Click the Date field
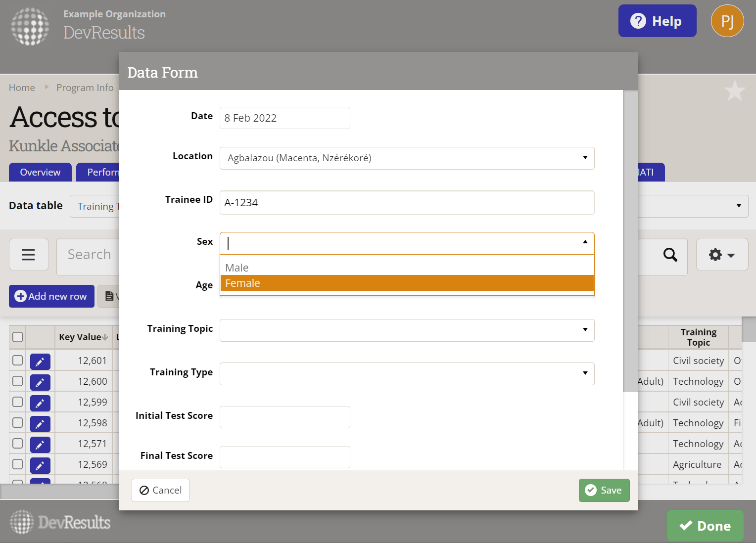Viewport: 756px width, 543px height. pos(285,118)
